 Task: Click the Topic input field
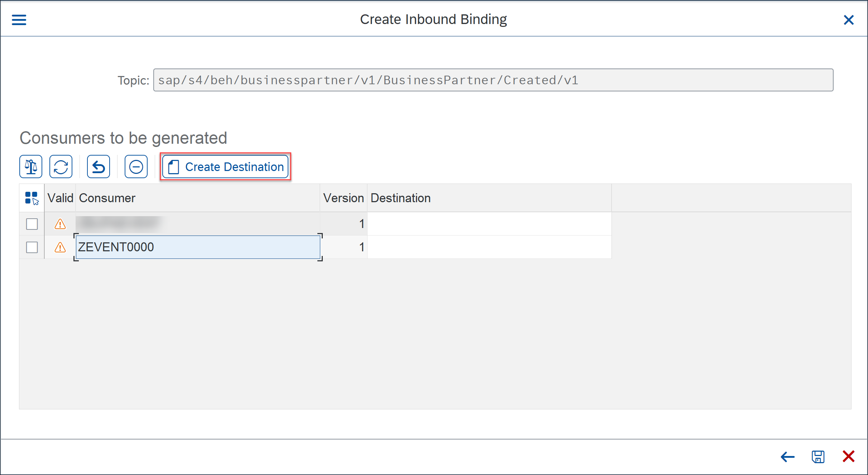pyautogui.click(x=493, y=80)
